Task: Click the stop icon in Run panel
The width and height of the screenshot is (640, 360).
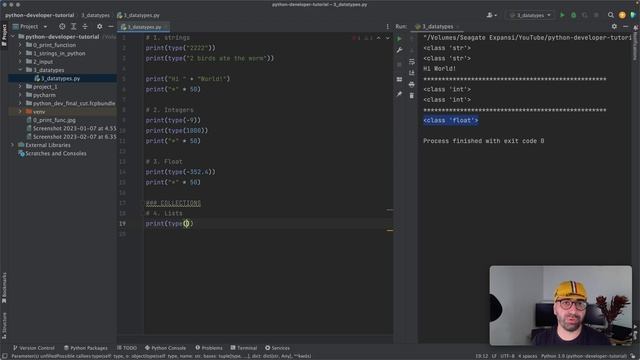Action: [x=399, y=64]
